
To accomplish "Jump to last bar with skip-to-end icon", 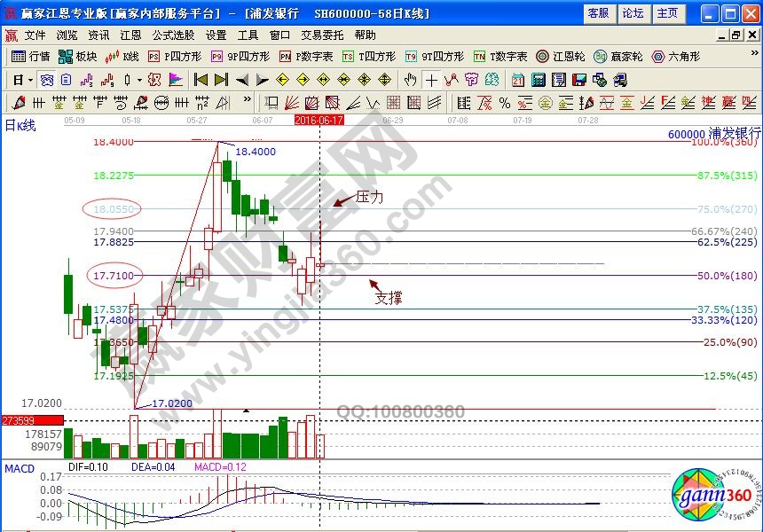I will coord(222,80).
